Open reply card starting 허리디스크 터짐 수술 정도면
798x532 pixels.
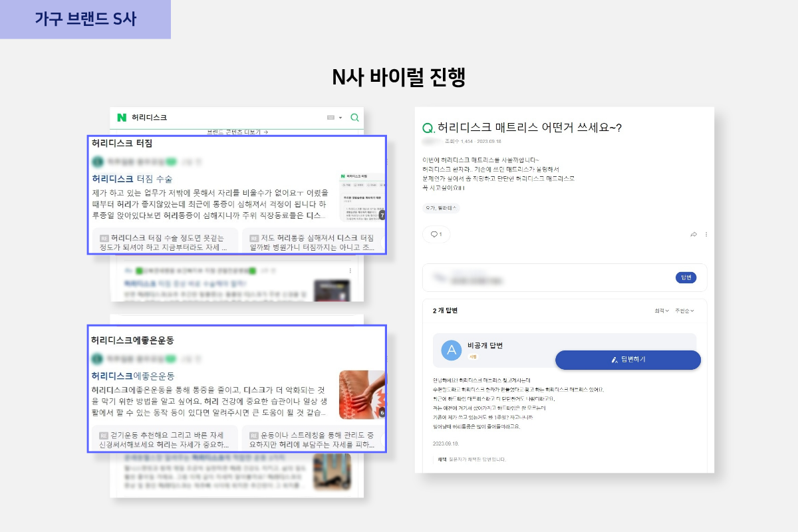pyautogui.click(x=165, y=241)
